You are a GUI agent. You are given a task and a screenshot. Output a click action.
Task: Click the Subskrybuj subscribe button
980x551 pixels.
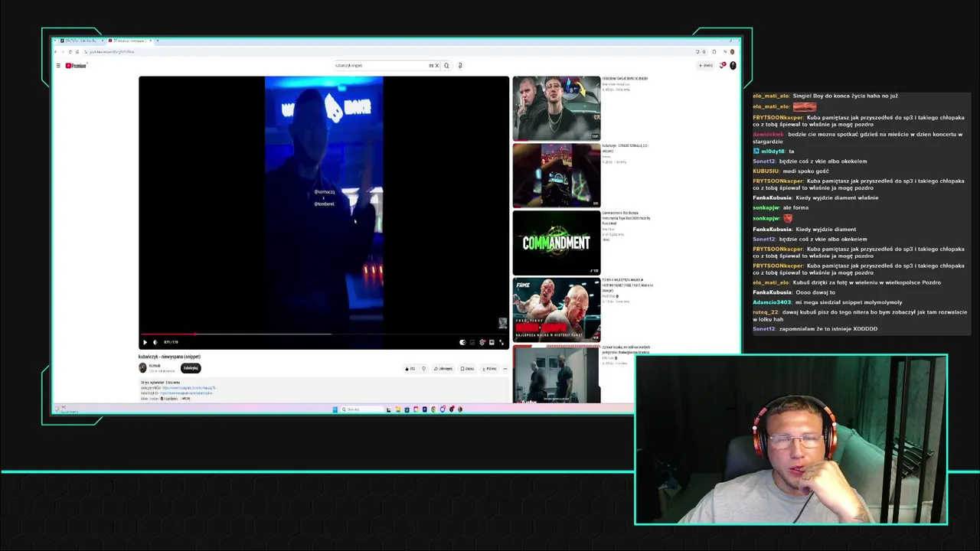pos(191,368)
